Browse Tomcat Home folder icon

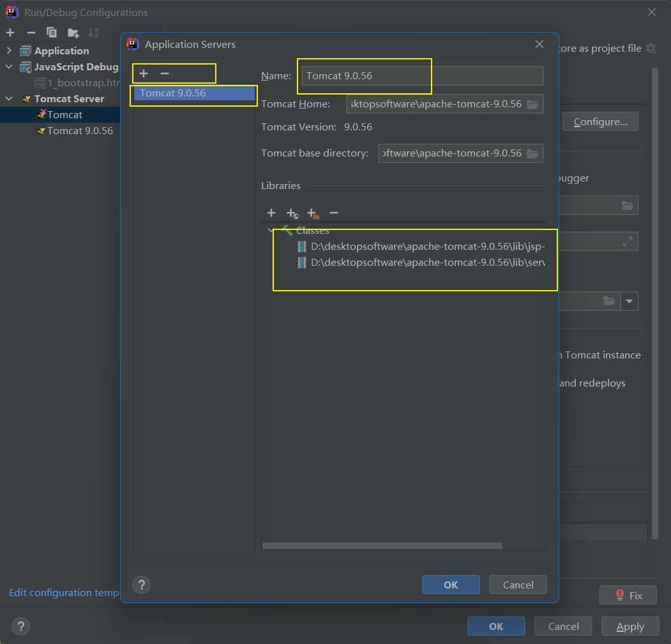point(532,104)
